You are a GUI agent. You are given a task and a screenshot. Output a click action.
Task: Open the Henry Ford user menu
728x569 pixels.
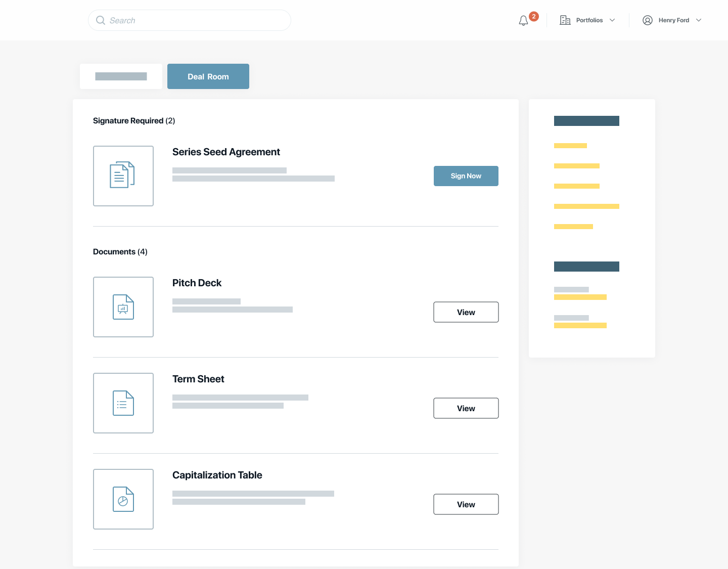(x=673, y=20)
